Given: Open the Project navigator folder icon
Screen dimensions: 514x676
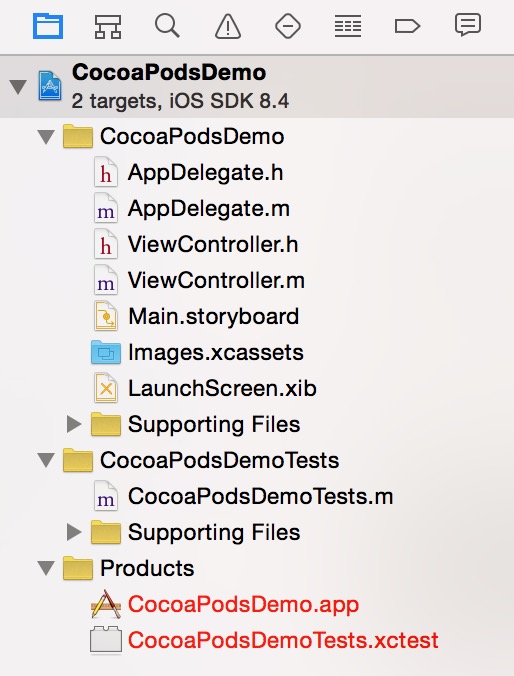Looking at the screenshot, I should click(48, 26).
